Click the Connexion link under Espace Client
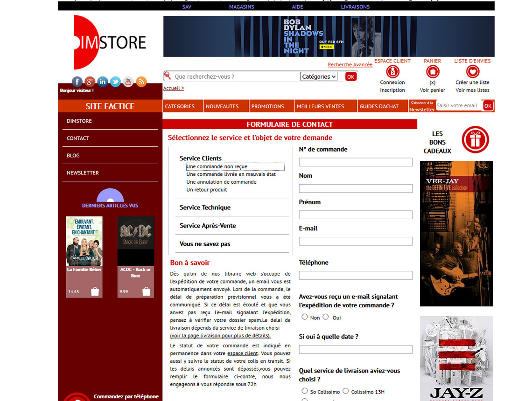 pyautogui.click(x=392, y=82)
